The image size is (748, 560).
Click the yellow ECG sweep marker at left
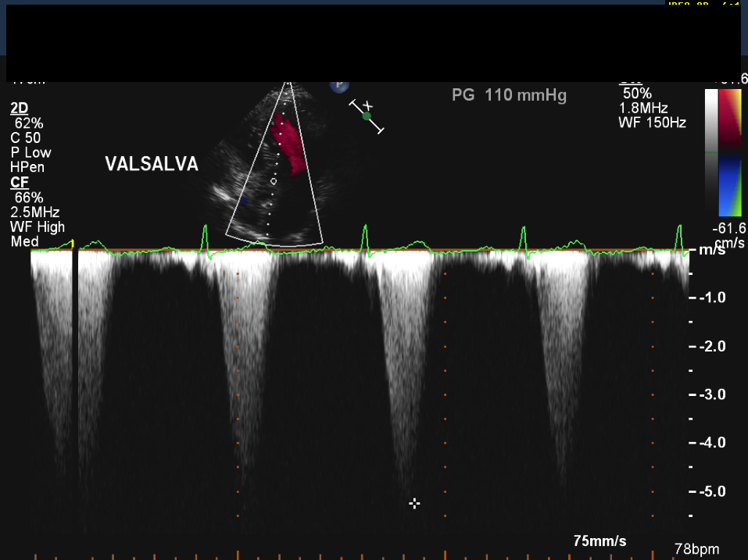coord(73,244)
